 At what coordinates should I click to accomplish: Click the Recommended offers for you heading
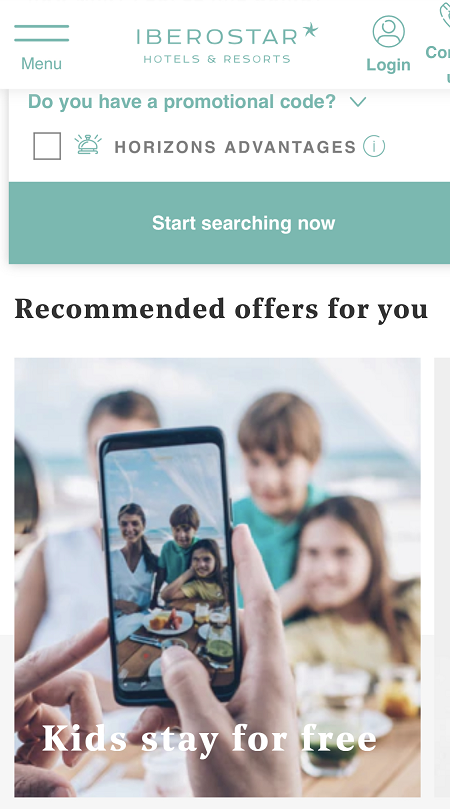(221, 309)
